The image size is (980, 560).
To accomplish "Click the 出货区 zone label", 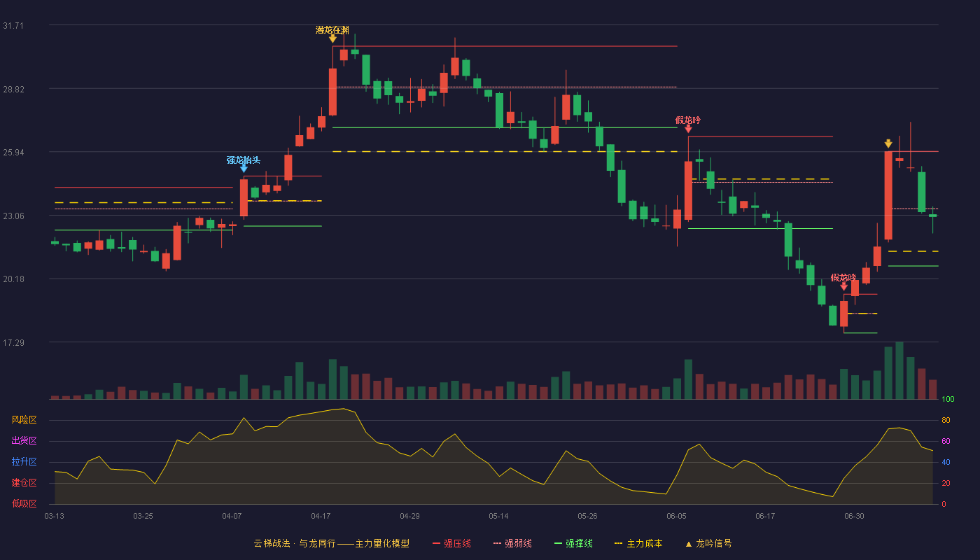I will tap(24, 441).
